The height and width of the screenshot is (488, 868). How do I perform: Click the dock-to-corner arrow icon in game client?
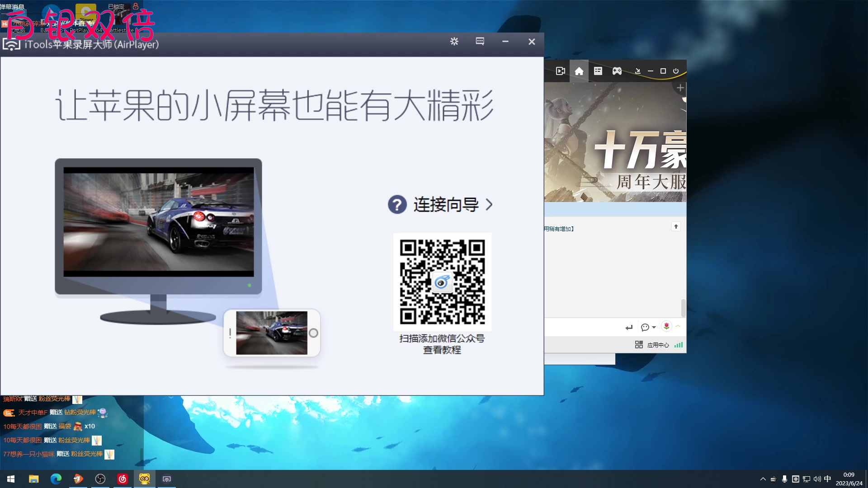[x=637, y=71]
